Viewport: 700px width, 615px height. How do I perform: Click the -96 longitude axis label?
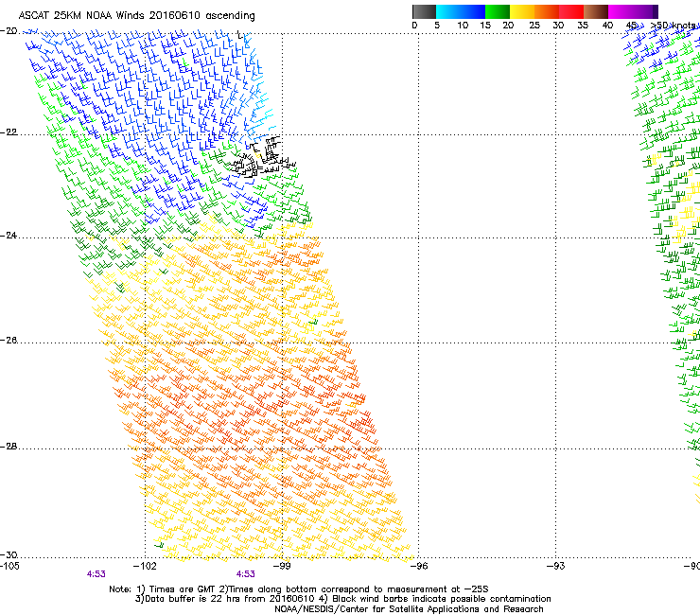(x=419, y=567)
